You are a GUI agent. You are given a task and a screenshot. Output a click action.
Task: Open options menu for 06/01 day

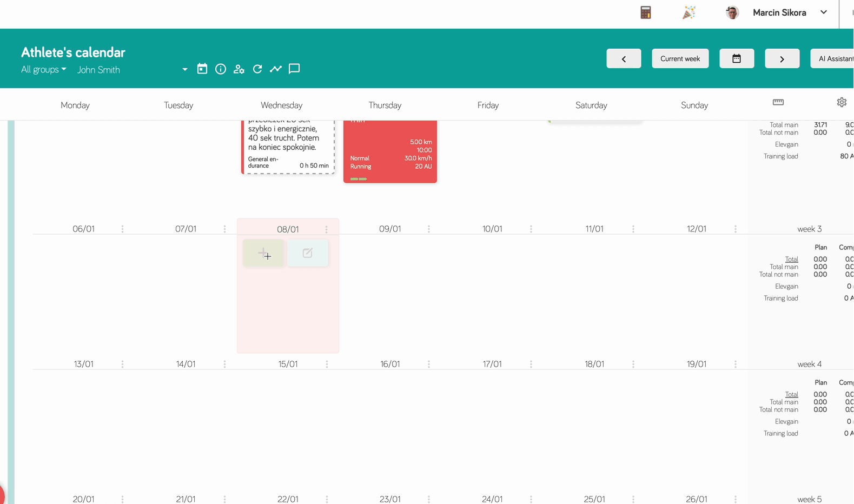tap(123, 229)
